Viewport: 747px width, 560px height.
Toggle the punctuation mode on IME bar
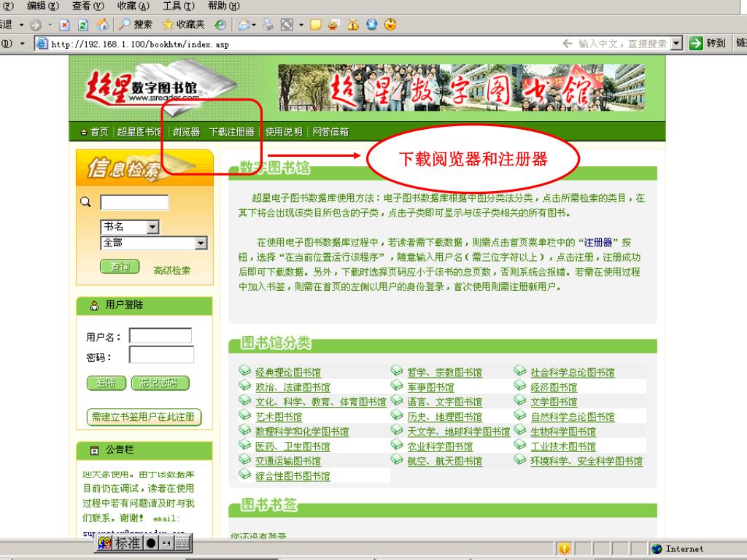(x=166, y=542)
